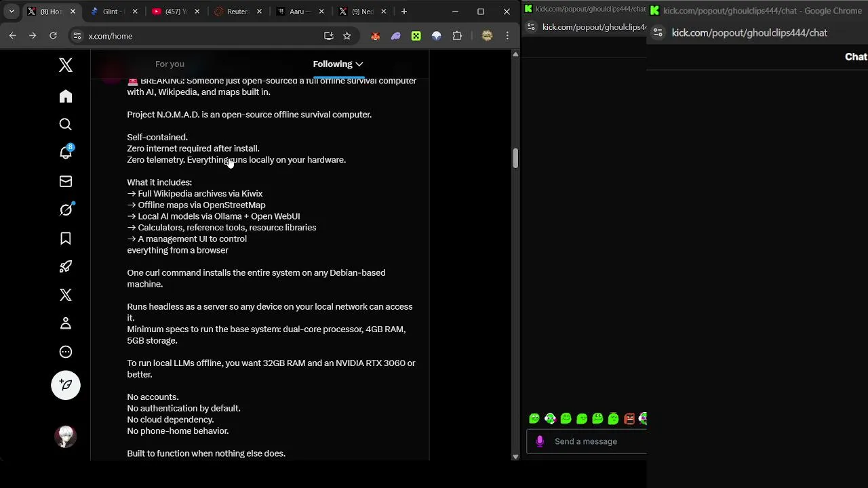The width and height of the screenshot is (868, 488).
Task: Click the Chat header in Kick window
Action: pyautogui.click(x=856, y=57)
